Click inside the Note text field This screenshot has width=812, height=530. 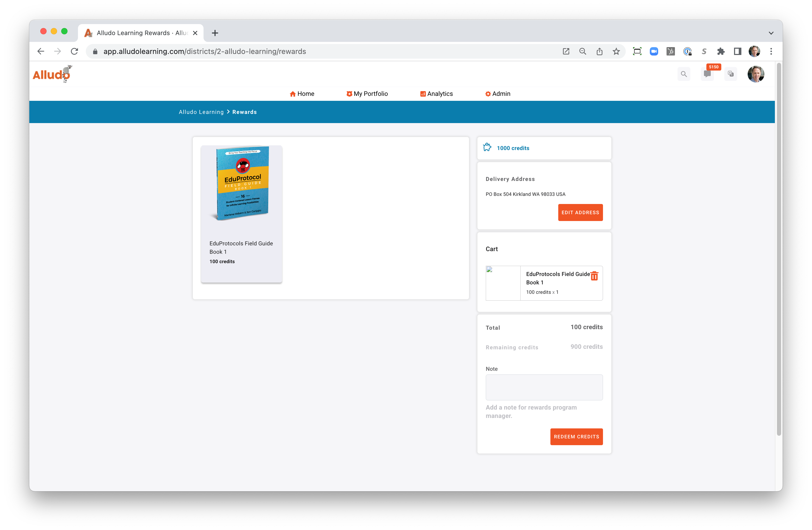tap(544, 387)
